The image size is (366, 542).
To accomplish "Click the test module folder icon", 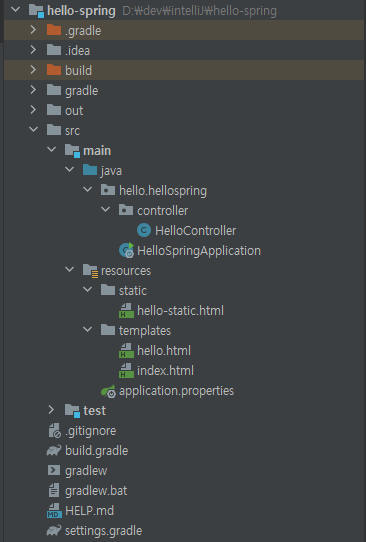I will (73, 411).
